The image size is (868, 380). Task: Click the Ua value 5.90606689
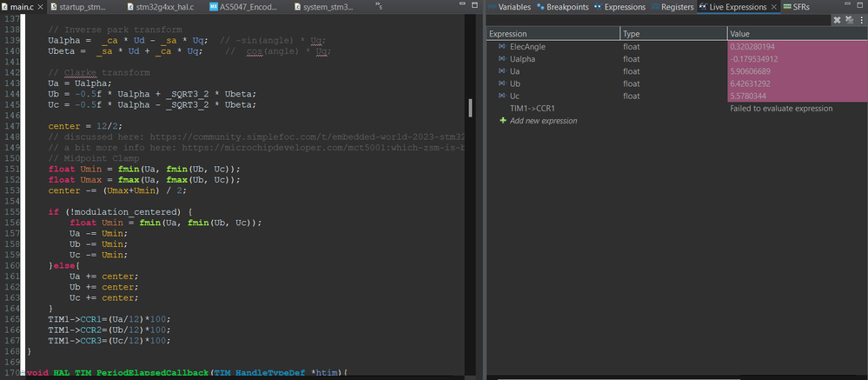pyautogui.click(x=751, y=71)
